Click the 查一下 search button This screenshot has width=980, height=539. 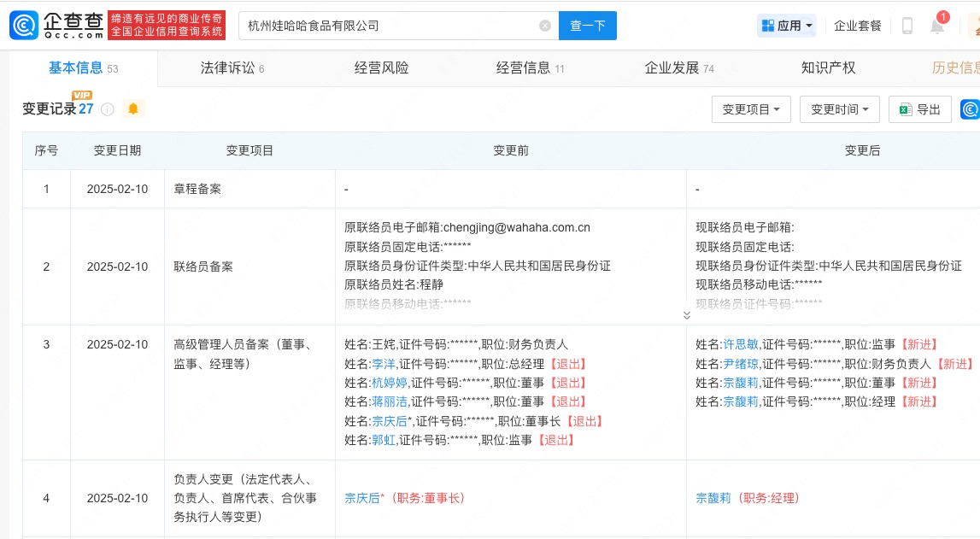click(588, 26)
